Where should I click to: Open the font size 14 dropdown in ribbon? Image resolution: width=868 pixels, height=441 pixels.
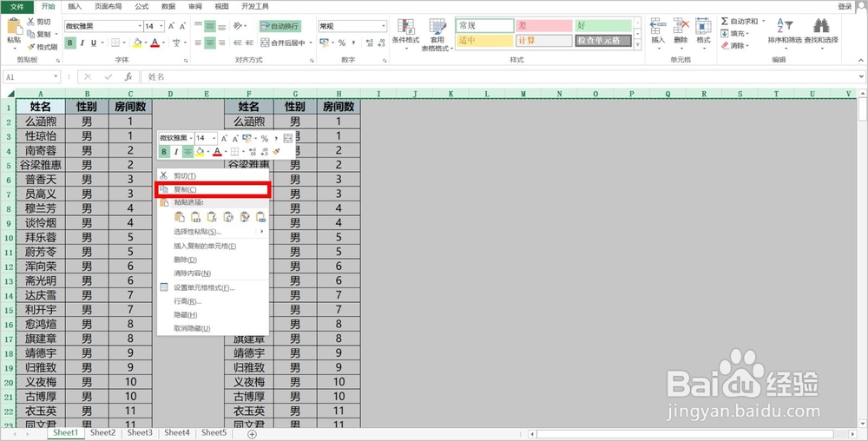pos(161,26)
